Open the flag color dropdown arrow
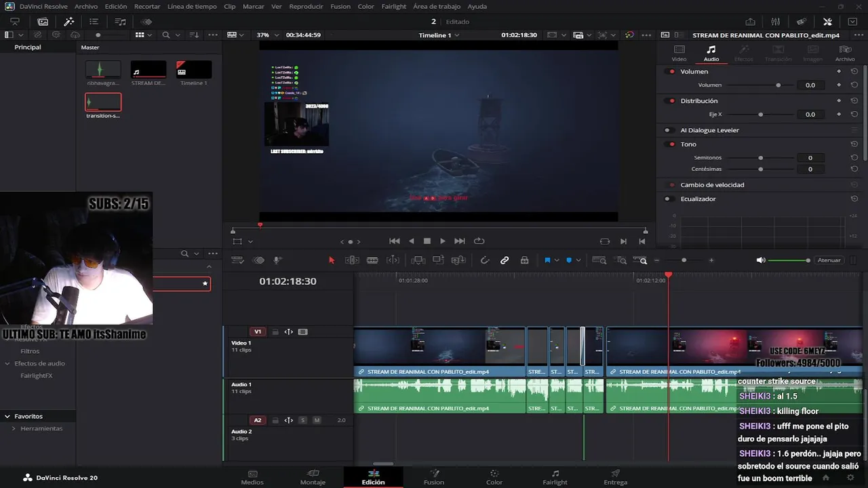868x488 pixels. tap(557, 260)
